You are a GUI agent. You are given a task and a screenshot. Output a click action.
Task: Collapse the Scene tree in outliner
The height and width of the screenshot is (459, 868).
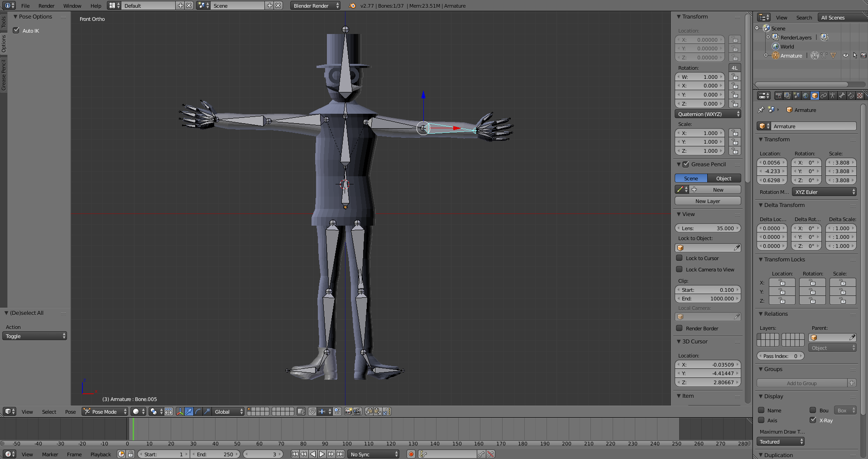pos(757,28)
